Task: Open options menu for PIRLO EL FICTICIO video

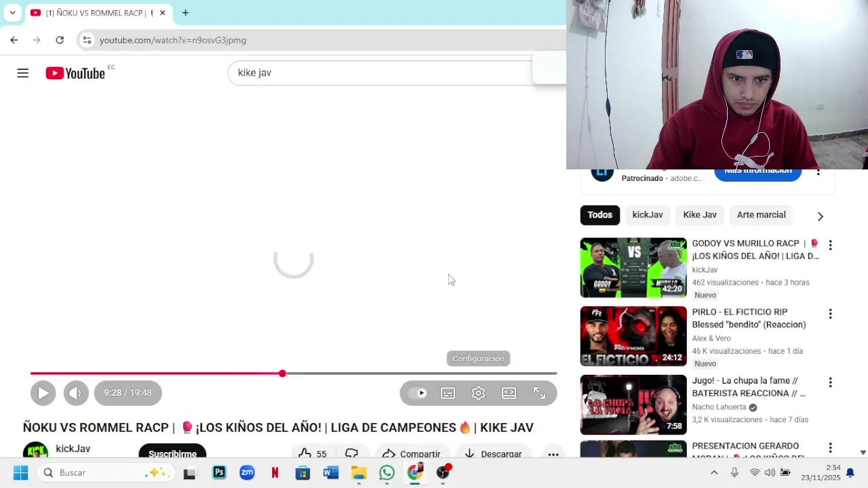Action: (830, 314)
